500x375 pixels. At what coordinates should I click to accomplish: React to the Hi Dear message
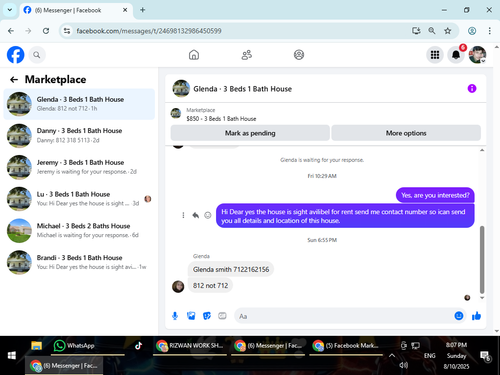click(x=208, y=215)
